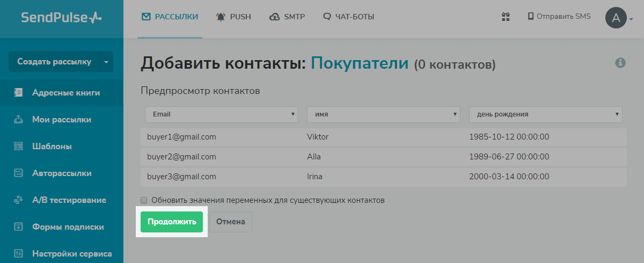This screenshot has width=644, height=263.
Task: Switch to the ЧАТ-БОТЫ tab
Action: click(349, 17)
